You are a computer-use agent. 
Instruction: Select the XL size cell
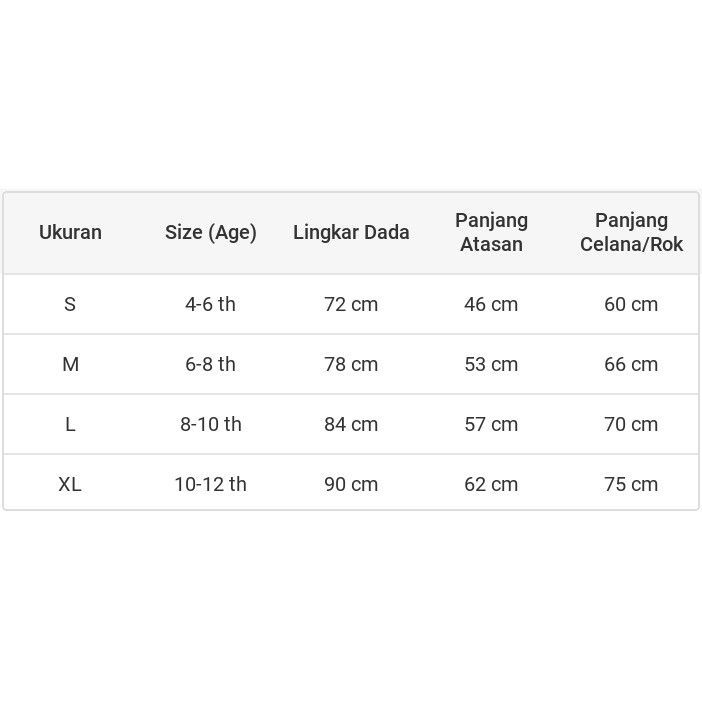[70, 484]
